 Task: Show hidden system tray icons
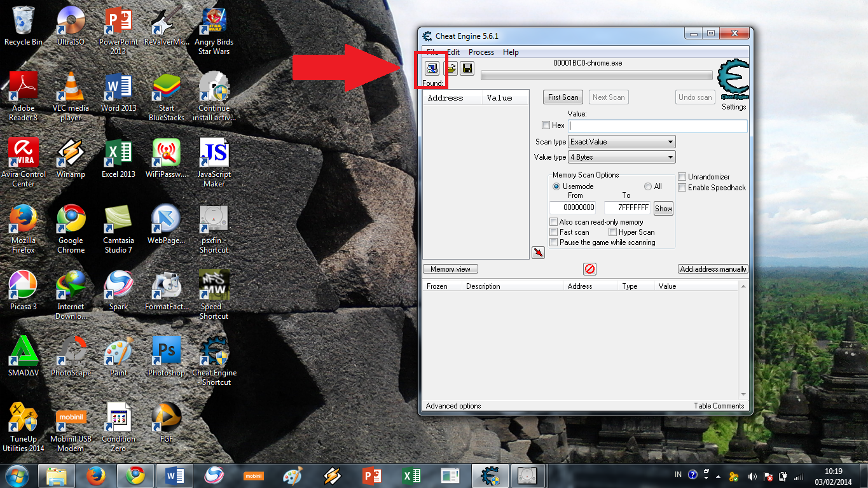[718, 476]
